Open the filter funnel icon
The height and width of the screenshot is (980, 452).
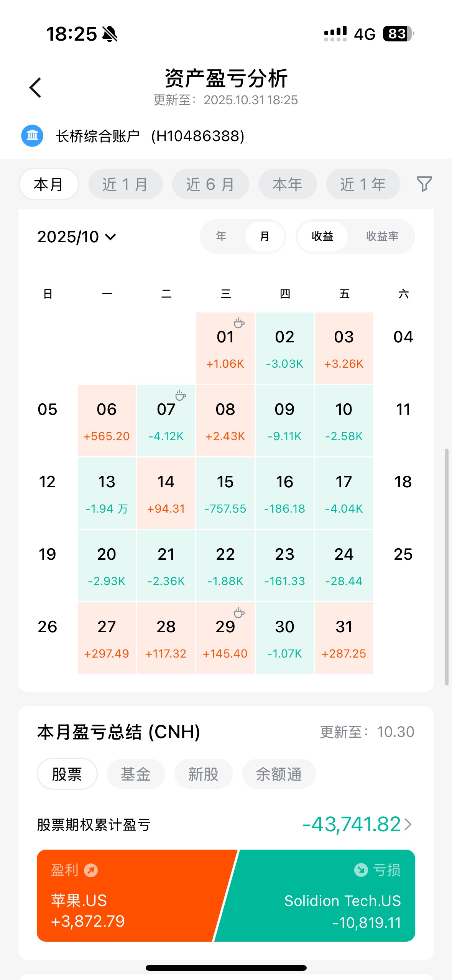tap(424, 184)
